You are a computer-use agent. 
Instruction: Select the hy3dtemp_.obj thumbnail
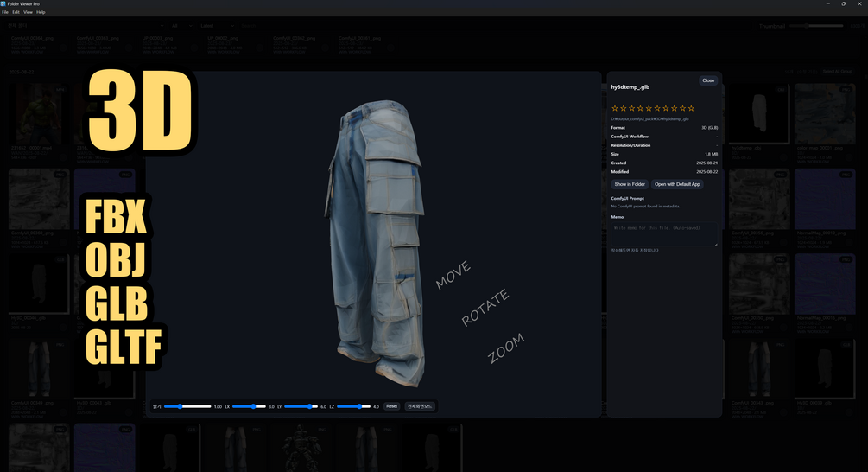click(759, 114)
